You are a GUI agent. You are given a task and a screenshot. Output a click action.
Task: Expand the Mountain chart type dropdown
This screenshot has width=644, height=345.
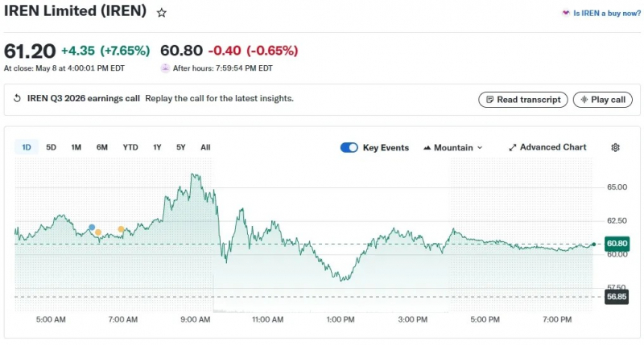(x=452, y=148)
